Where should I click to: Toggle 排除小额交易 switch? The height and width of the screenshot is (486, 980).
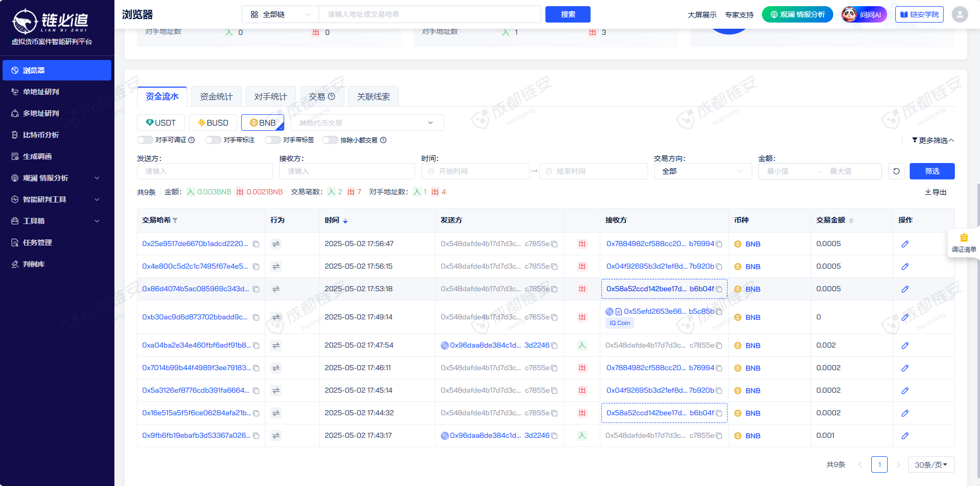click(x=330, y=140)
